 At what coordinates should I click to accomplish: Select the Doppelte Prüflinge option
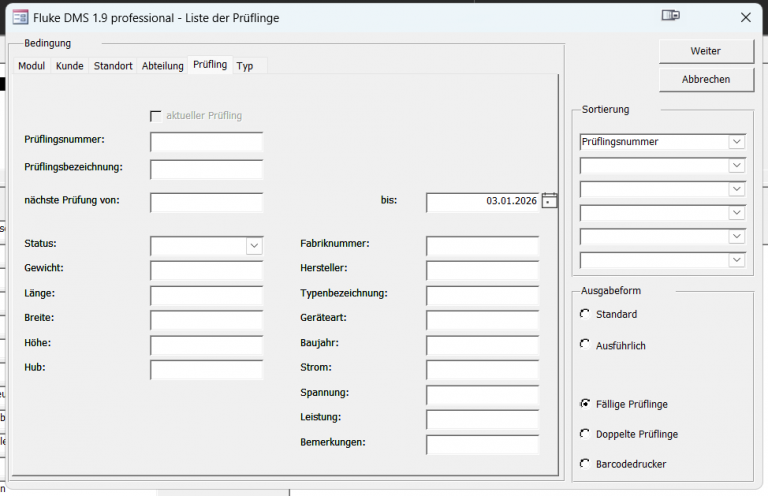pyautogui.click(x=585, y=434)
